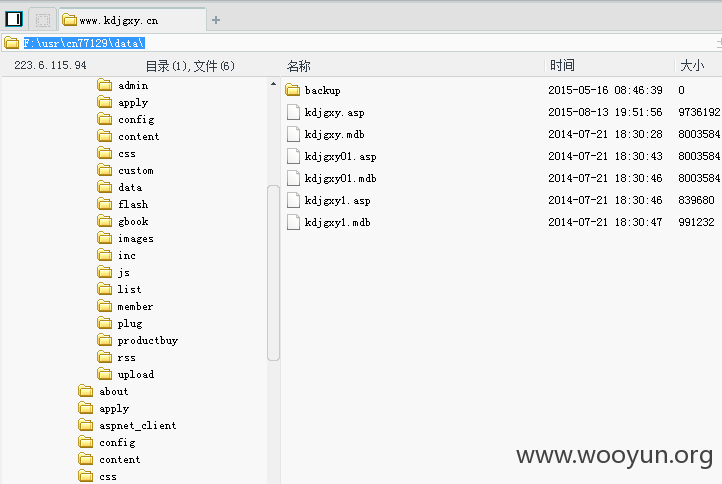This screenshot has width=722, height=484.
Task: Select the kdjgxy01.asp file icon
Action: 293,156
